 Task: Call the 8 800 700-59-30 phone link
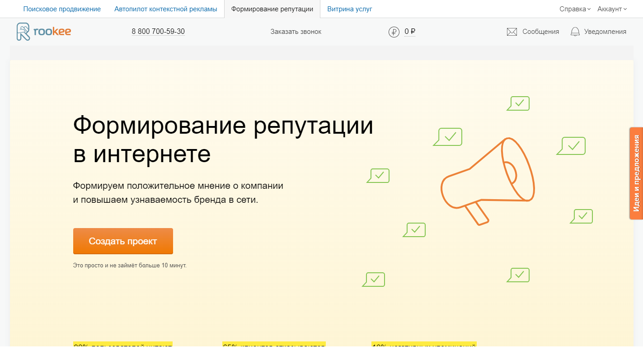coord(158,31)
